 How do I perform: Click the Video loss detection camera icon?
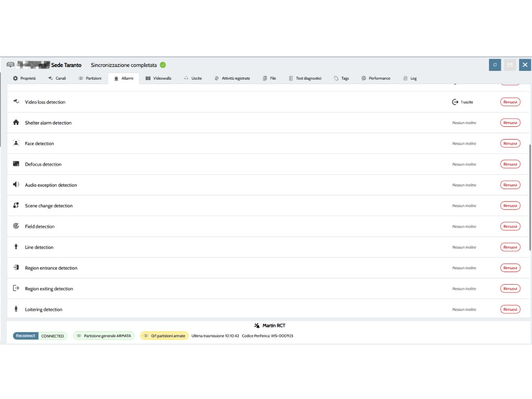16,101
